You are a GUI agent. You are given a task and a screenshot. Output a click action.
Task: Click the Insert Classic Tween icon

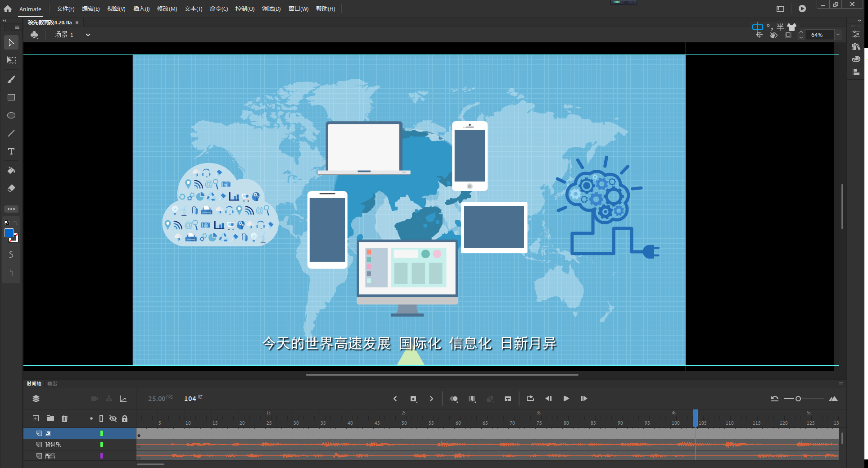(508, 399)
